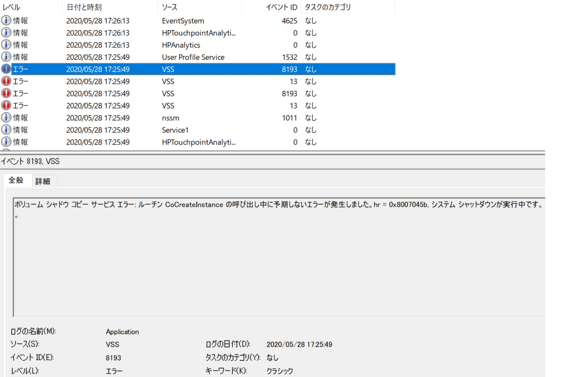Click the ログの名前(M) label
Viewport: 588px width, 377px height.
[x=33, y=331]
